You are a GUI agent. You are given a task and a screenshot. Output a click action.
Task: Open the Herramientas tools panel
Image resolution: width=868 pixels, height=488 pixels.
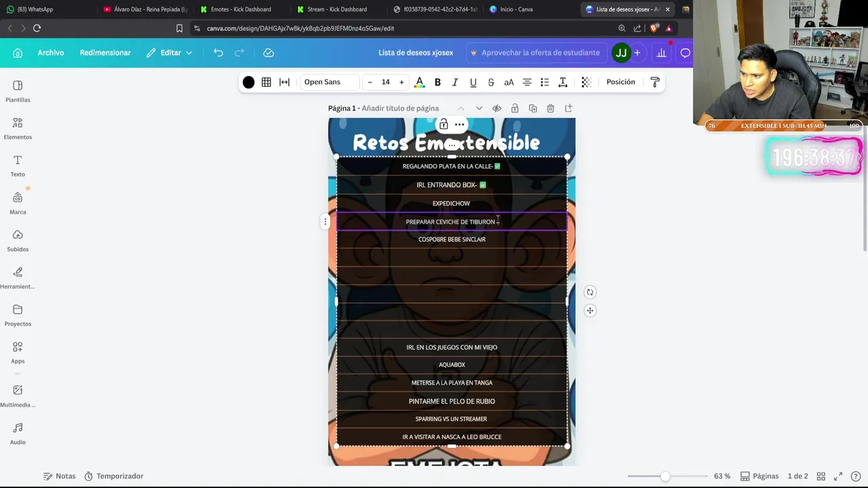click(18, 278)
